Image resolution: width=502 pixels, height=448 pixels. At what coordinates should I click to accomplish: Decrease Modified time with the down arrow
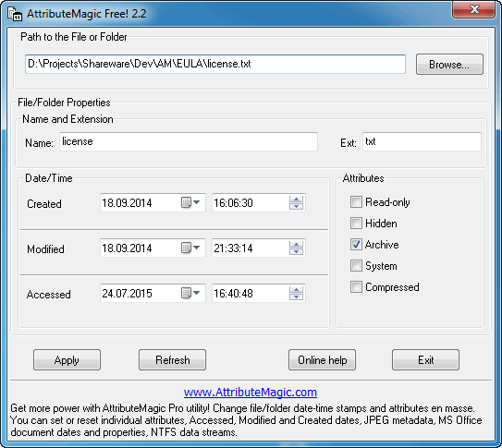[x=296, y=251]
